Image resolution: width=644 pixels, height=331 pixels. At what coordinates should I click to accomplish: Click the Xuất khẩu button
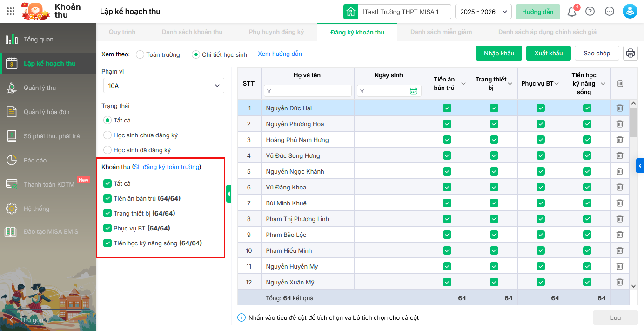549,53
